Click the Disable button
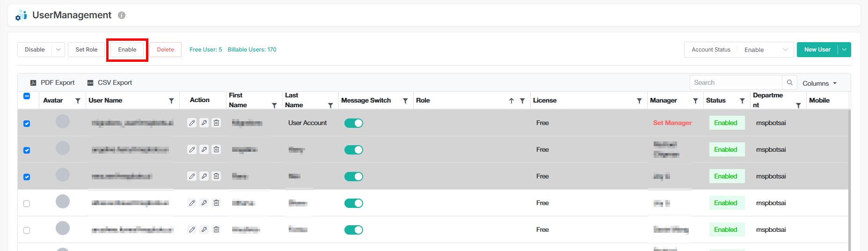This screenshot has width=868, height=251. coord(35,50)
